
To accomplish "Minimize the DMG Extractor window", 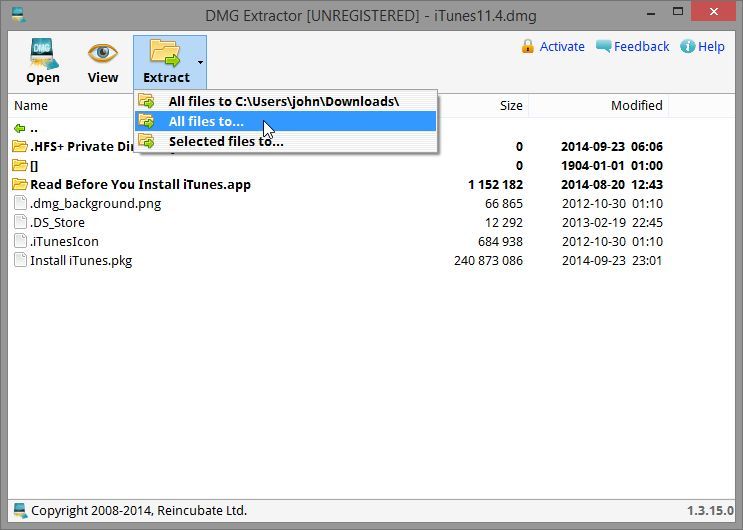I will pyautogui.click(x=651, y=12).
